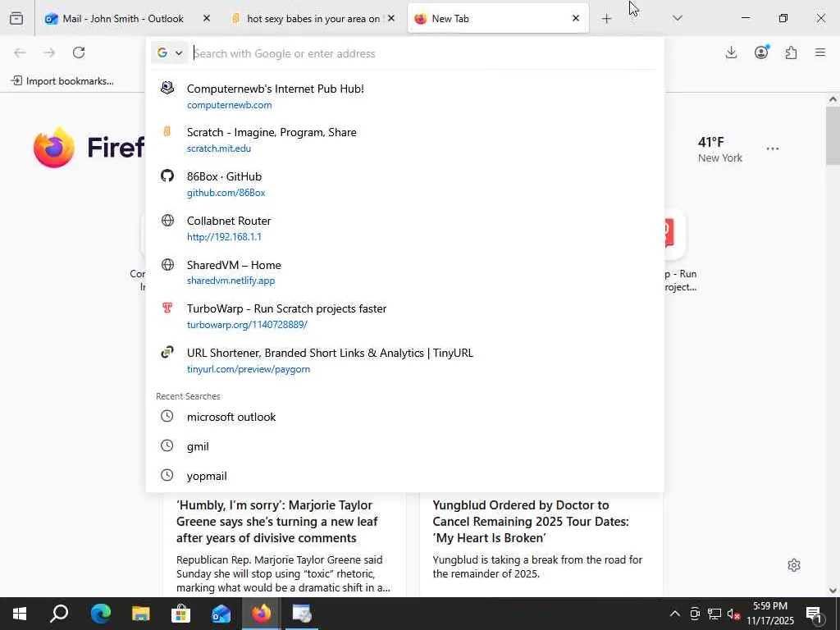Open Marjorie Taylor Greene news story
The height and width of the screenshot is (630, 840).
click(284, 544)
